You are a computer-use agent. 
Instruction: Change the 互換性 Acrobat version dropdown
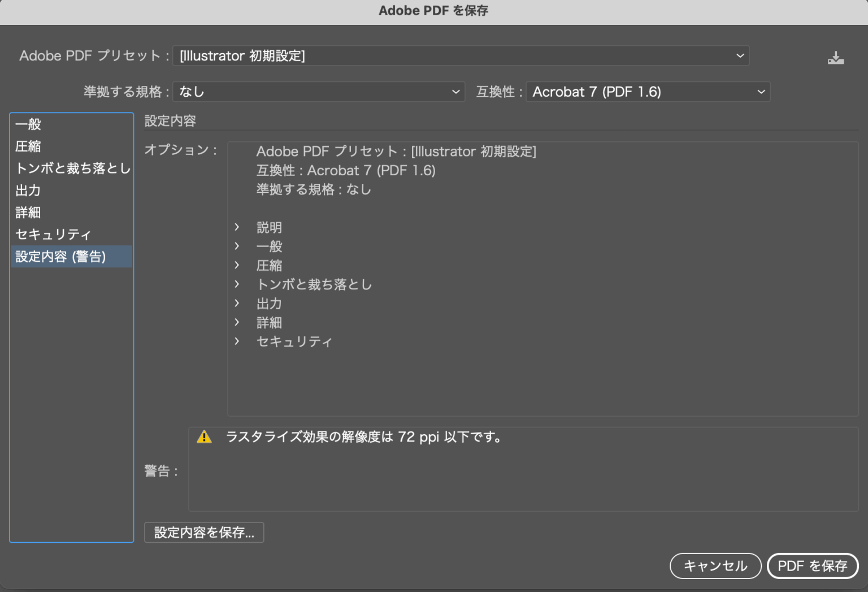648,92
